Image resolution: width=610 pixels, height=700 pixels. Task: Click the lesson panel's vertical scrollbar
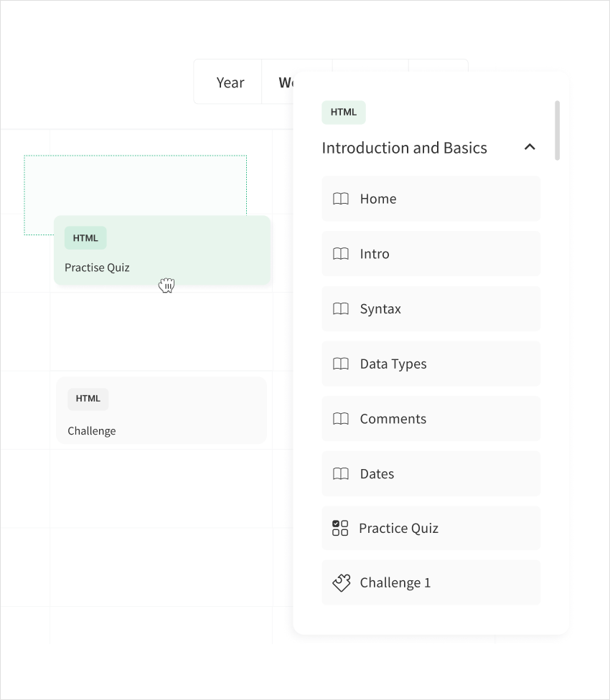[558, 131]
